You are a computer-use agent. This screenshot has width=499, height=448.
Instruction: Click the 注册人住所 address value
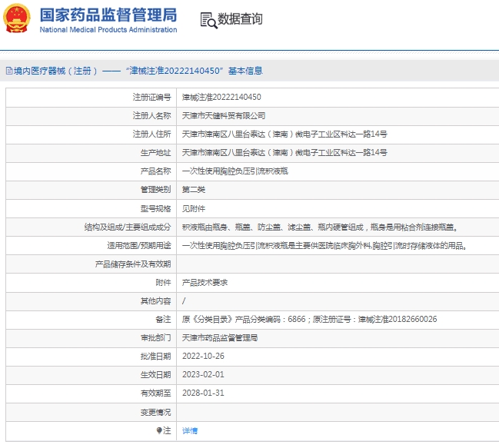coord(284,134)
